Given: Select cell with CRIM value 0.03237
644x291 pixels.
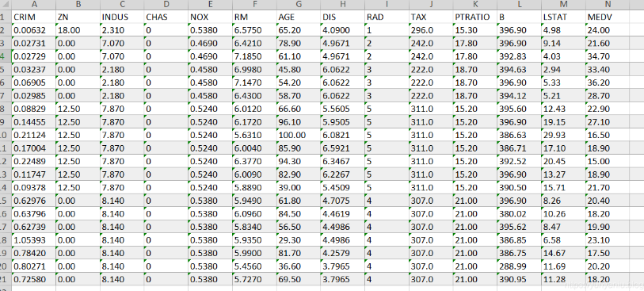Looking at the screenshot, I should pos(34,70).
